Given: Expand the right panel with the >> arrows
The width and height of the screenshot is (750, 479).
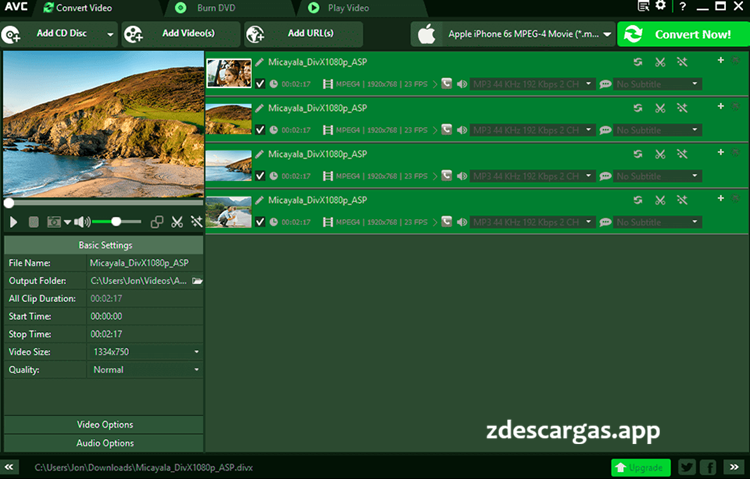Looking at the screenshot, I should click(734, 467).
